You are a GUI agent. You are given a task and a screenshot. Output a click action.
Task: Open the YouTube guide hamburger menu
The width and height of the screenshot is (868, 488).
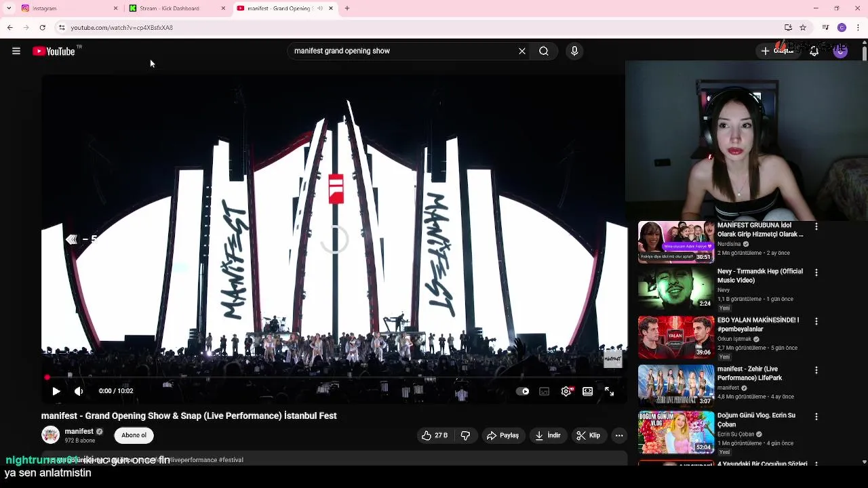[x=16, y=51]
